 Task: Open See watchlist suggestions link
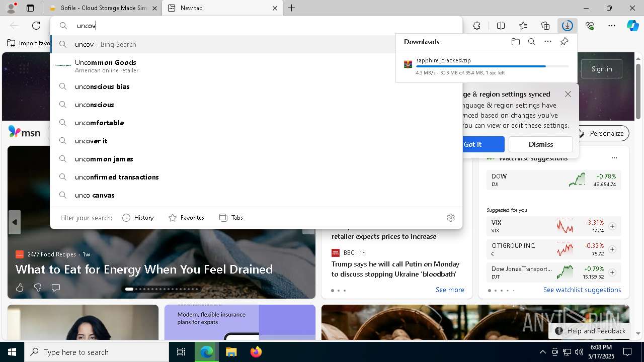[582, 290]
